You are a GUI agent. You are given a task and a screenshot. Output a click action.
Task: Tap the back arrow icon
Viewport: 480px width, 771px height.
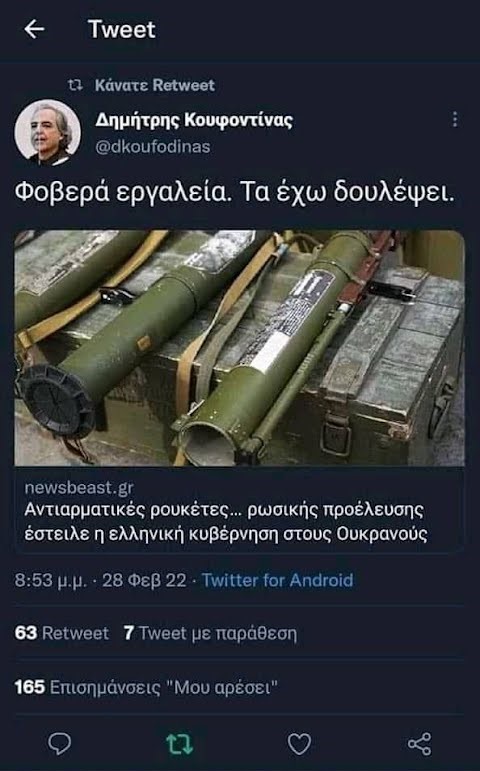coord(34,30)
